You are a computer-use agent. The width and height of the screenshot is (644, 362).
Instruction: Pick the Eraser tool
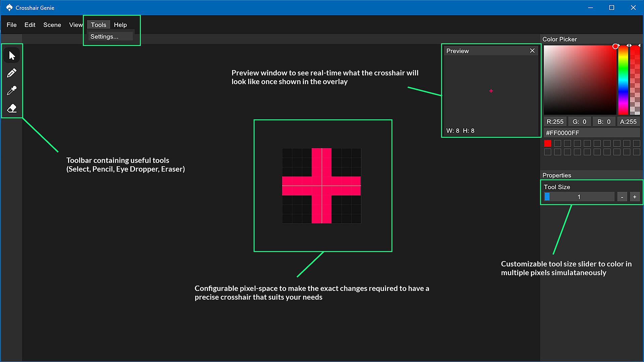point(12,108)
